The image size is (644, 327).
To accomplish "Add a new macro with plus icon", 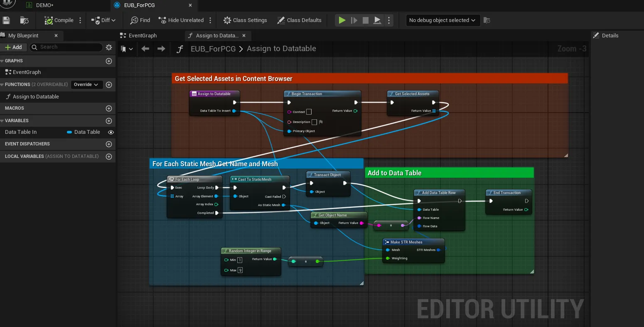I will click(x=109, y=108).
